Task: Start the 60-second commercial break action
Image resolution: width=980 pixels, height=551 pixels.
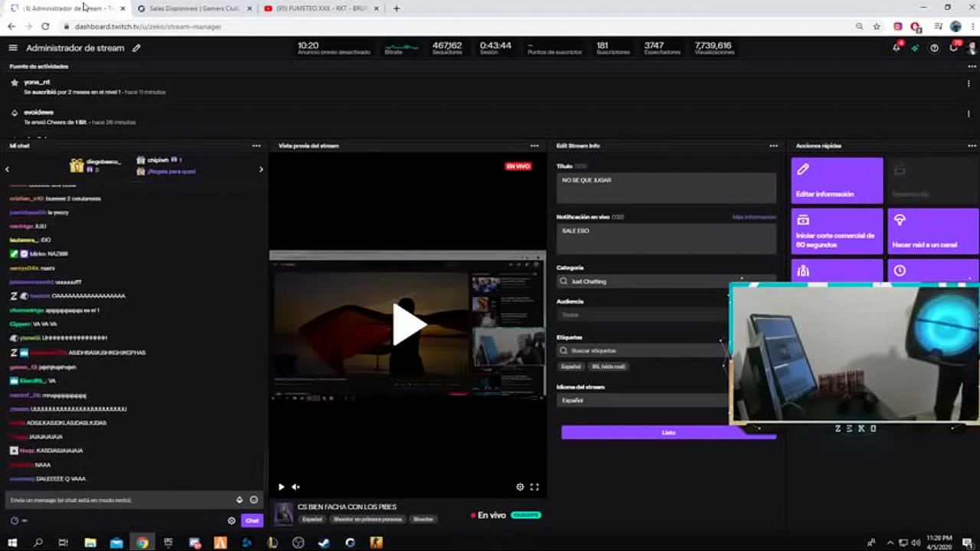Action: coord(836,231)
